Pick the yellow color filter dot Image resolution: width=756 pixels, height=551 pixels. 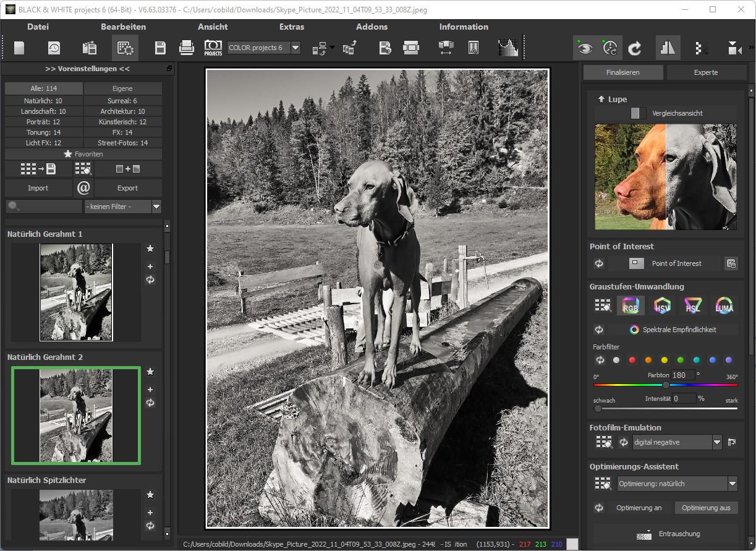(664, 360)
